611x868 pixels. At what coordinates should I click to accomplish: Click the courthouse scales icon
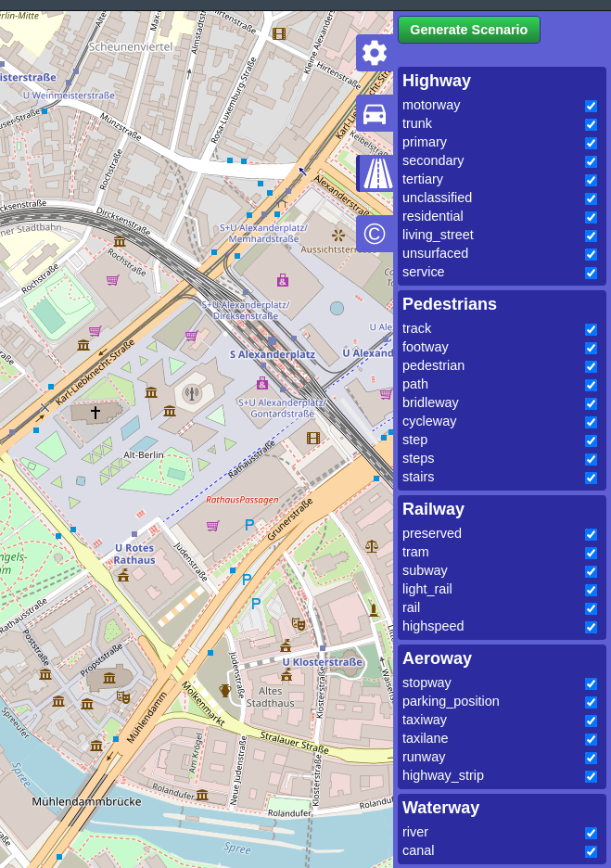coord(372,546)
